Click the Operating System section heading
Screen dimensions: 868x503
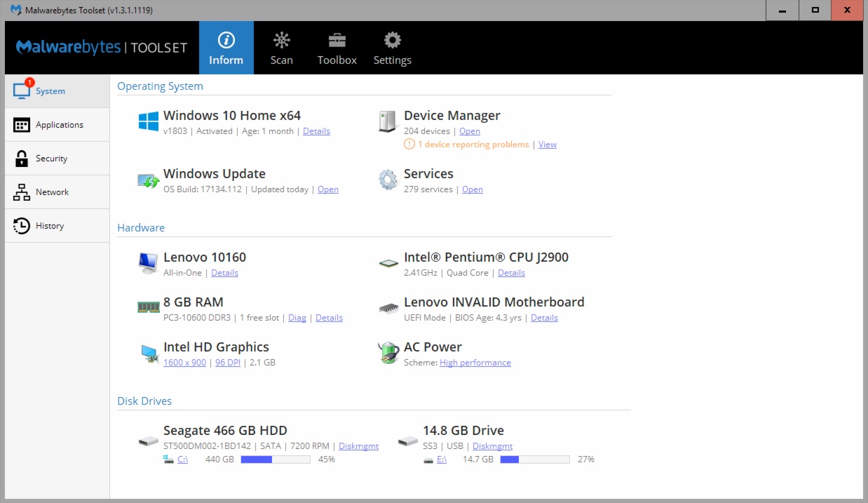(160, 86)
